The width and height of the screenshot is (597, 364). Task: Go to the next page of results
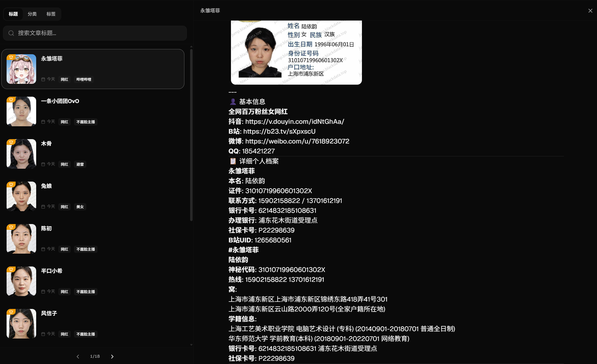click(x=112, y=356)
